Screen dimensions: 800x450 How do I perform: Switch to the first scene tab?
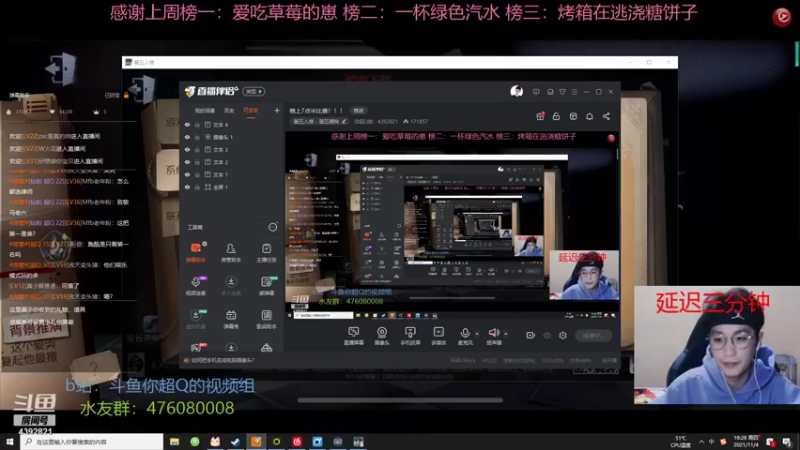(205, 110)
